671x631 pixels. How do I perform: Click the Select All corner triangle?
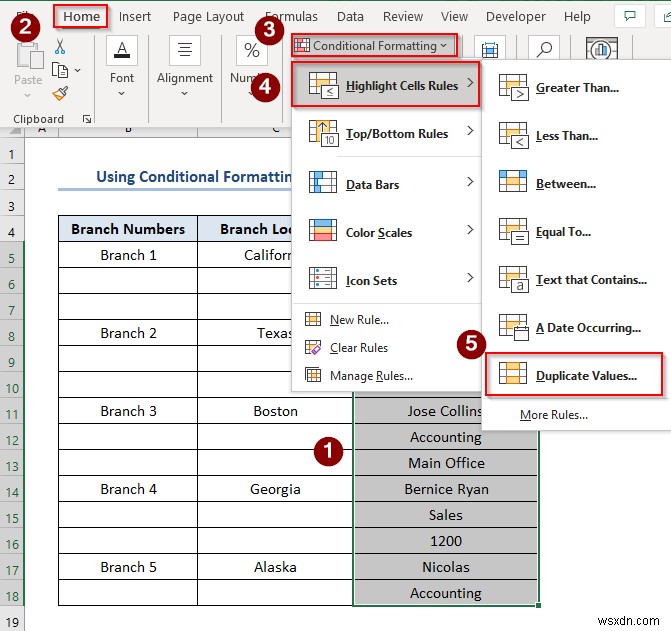click(15, 130)
